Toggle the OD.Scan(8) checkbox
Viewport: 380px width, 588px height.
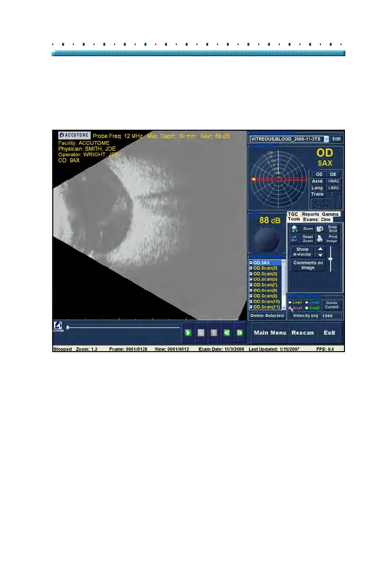[x=251, y=290]
